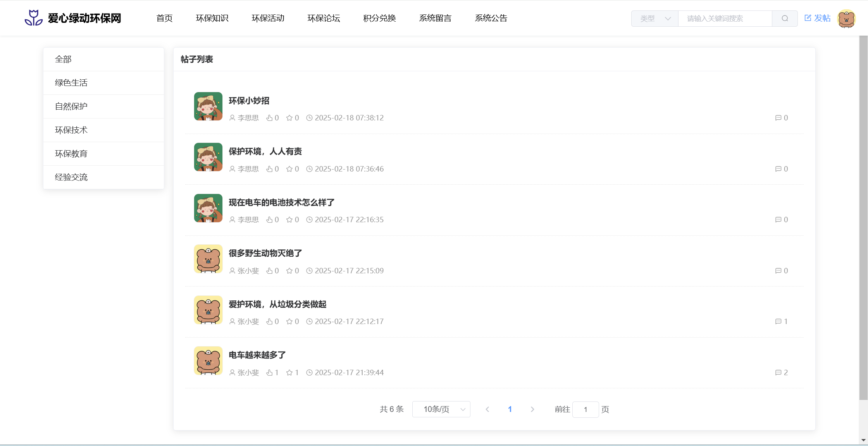This screenshot has height=446, width=868.
Task: Click the search magnifier icon
Action: click(785, 19)
